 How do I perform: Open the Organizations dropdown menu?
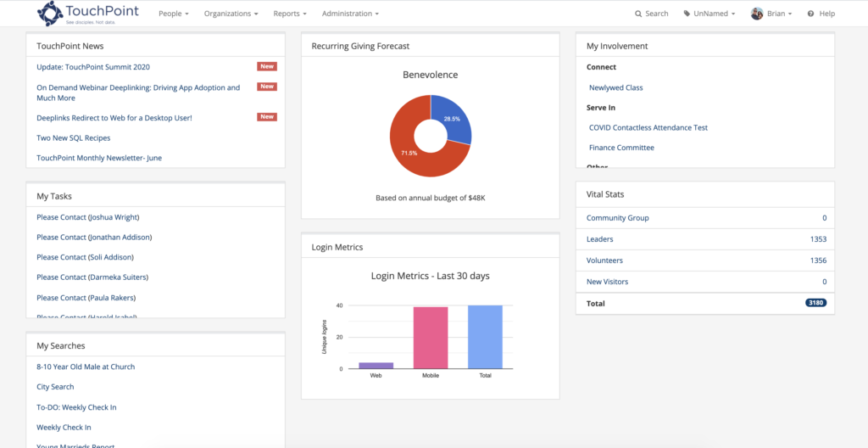pyautogui.click(x=231, y=14)
